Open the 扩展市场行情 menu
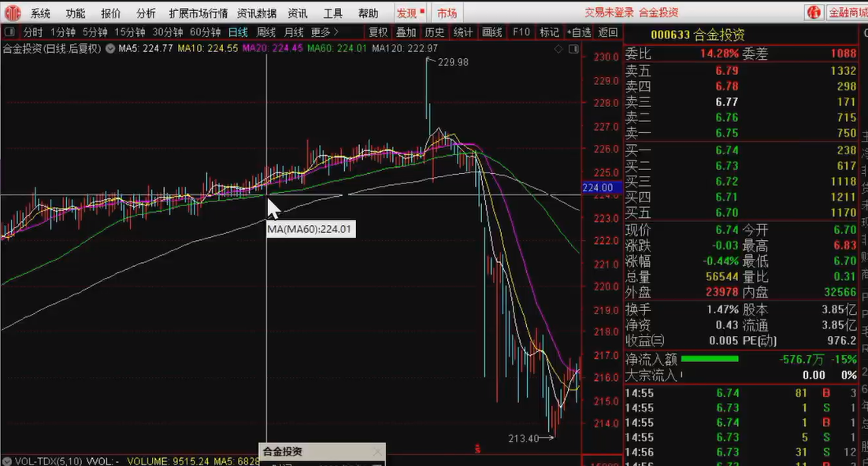Screen dimensions: 868x466 click(x=198, y=13)
